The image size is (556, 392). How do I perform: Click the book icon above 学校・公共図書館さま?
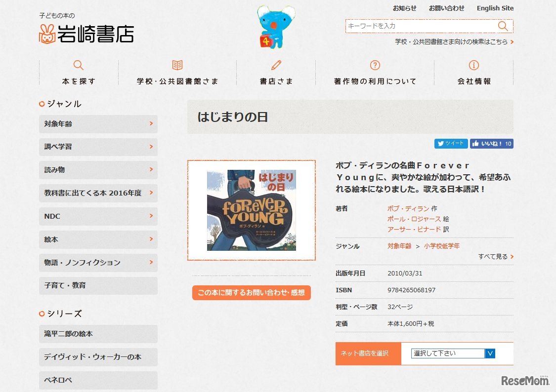click(177, 64)
